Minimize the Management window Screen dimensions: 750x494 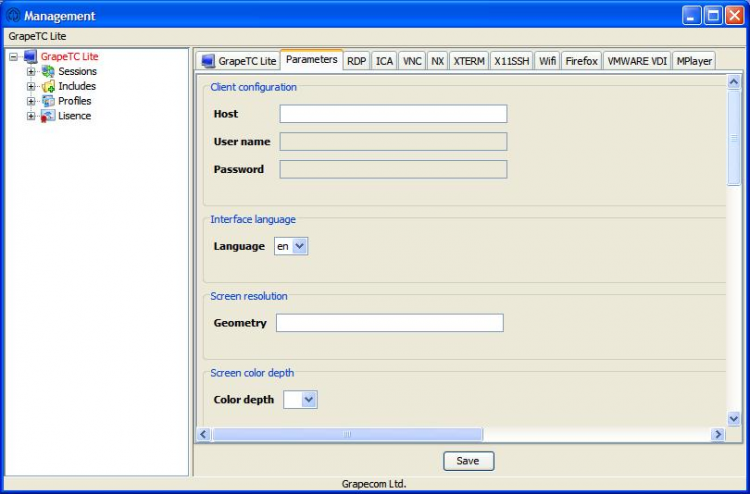coord(691,16)
